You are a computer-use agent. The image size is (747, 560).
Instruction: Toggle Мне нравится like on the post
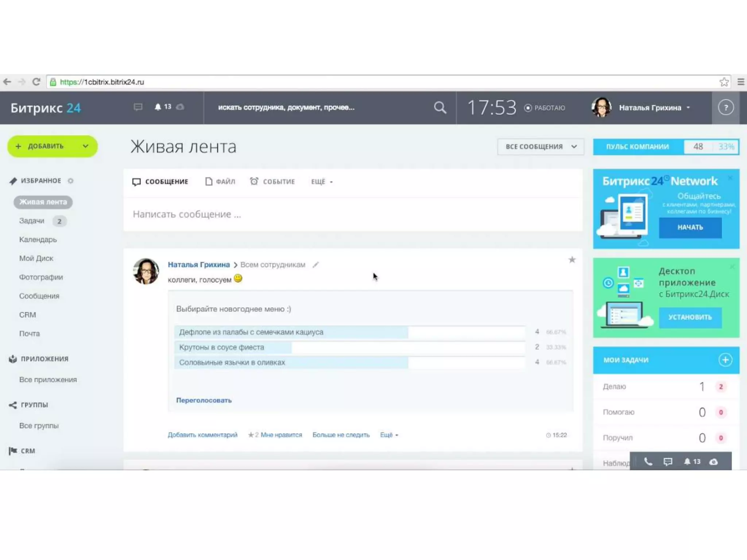coord(281,435)
